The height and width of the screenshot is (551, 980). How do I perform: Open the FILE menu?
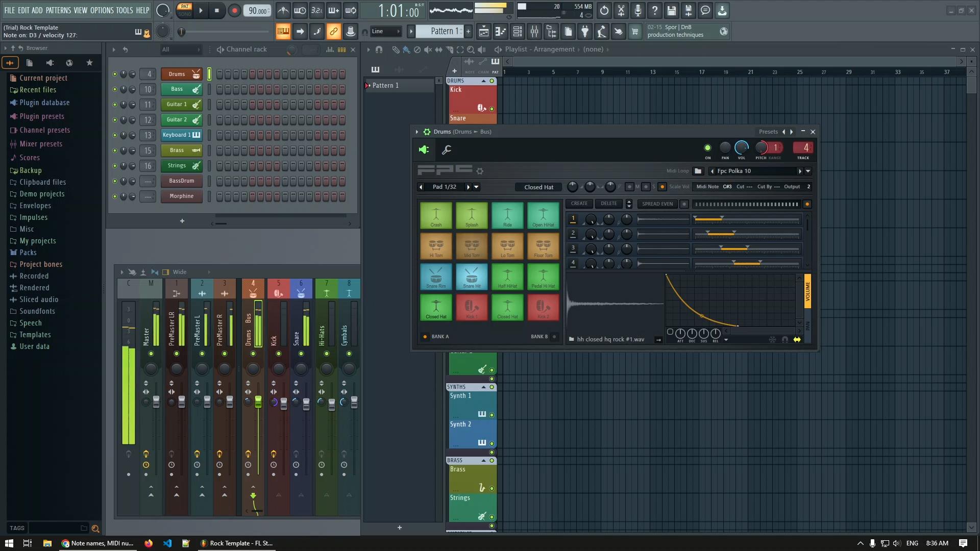click(10, 10)
